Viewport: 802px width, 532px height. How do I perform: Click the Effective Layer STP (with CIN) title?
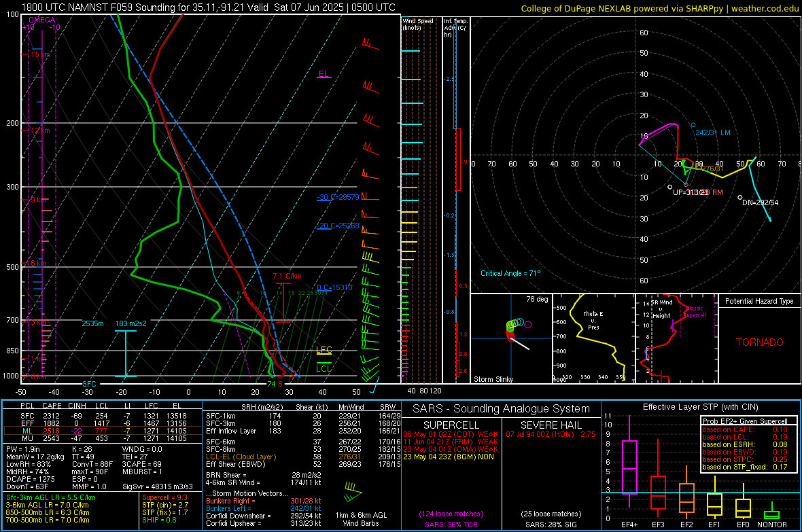pos(700,407)
